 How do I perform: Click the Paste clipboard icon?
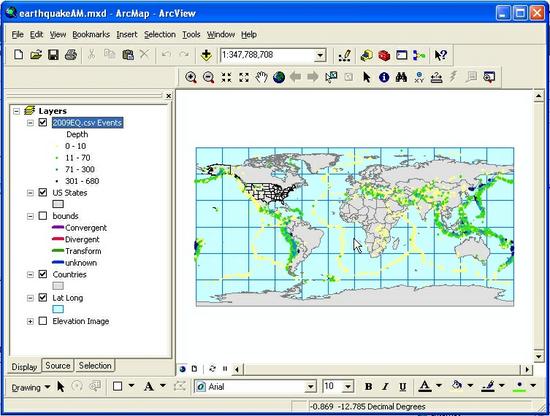(128, 55)
